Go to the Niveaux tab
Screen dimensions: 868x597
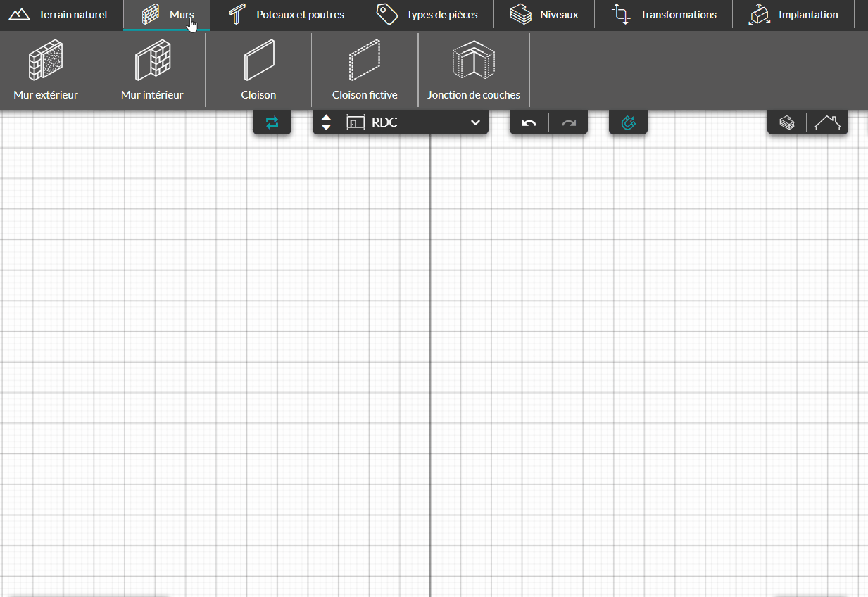(544, 15)
